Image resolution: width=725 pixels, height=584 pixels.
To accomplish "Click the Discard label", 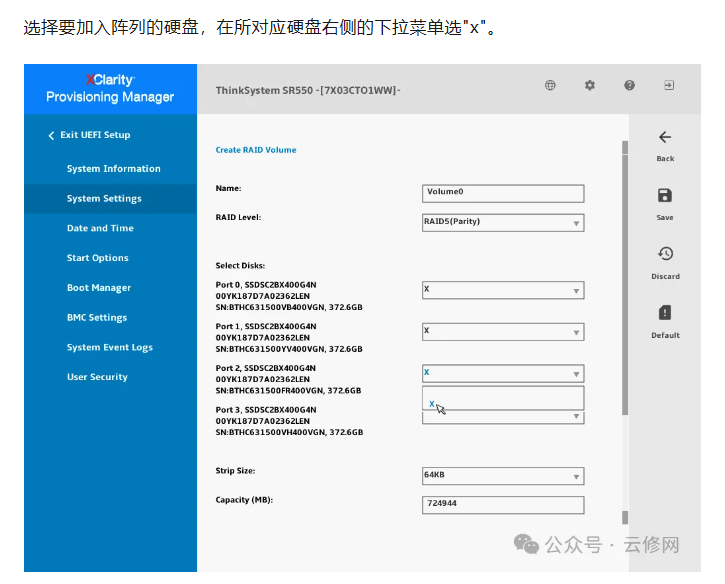I will point(665,277).
